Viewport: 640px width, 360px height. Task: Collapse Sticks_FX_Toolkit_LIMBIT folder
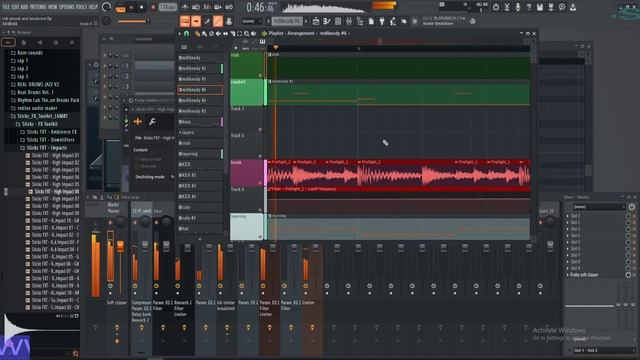pyautogui.click(x=13, y=116)
